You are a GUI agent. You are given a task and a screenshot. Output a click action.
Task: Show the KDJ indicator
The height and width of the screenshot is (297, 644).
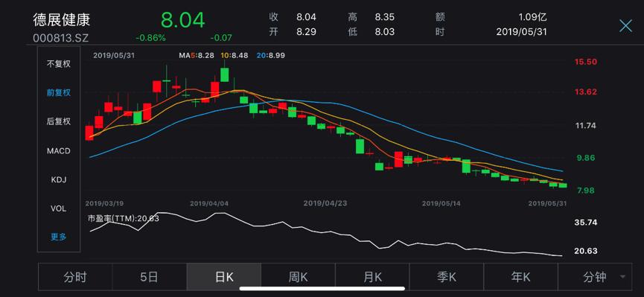pyautogui.click(x=59, y=179)
